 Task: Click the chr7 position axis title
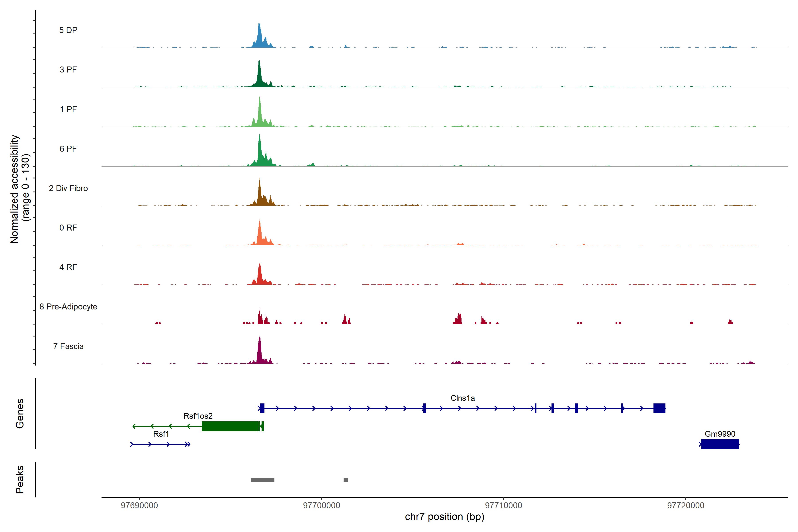tap(444, 517)
